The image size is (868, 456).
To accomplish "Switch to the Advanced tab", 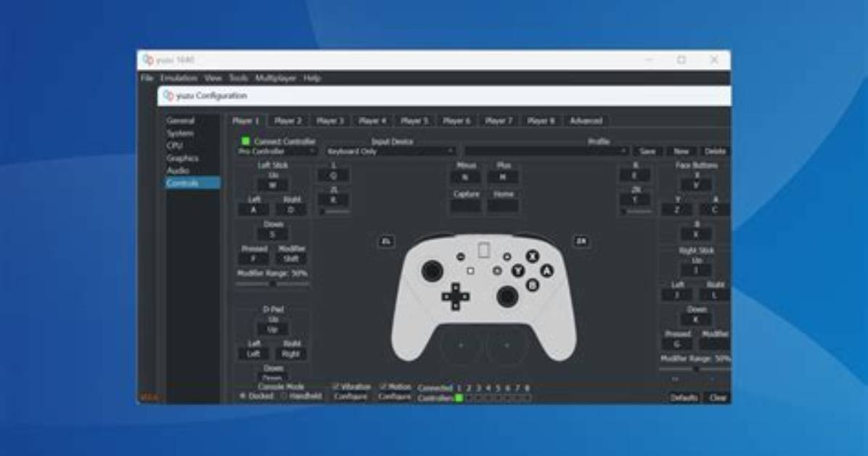I will 586,121.
